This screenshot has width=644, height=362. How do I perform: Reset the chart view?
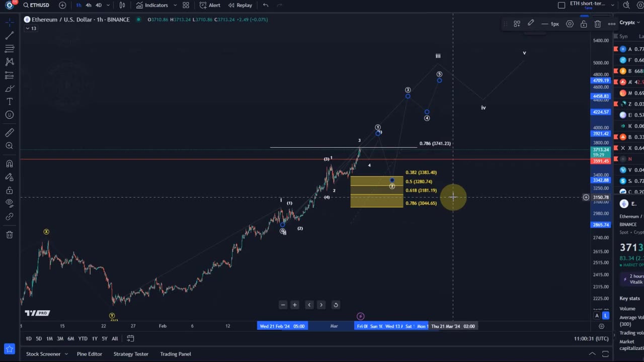point(336,305)
